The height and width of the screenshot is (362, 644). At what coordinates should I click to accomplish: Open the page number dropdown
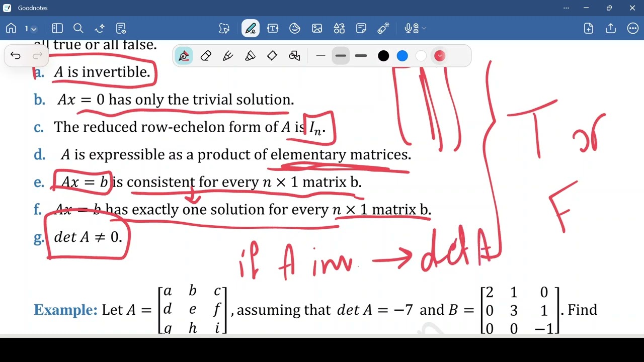30,29
